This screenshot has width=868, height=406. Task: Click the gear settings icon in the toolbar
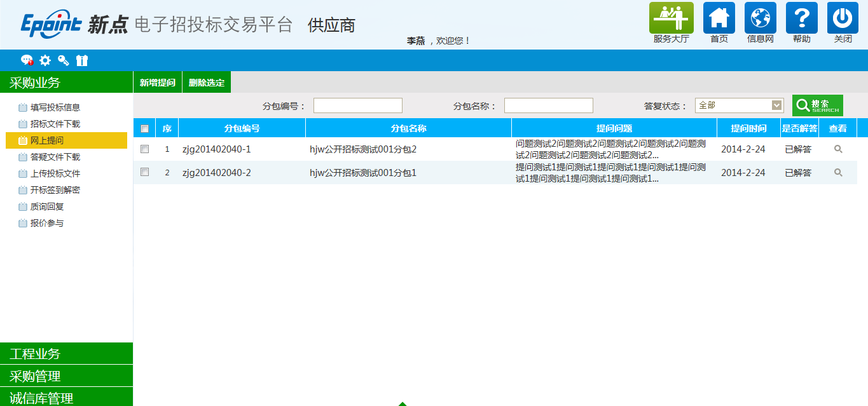click(x=45, y=60)
